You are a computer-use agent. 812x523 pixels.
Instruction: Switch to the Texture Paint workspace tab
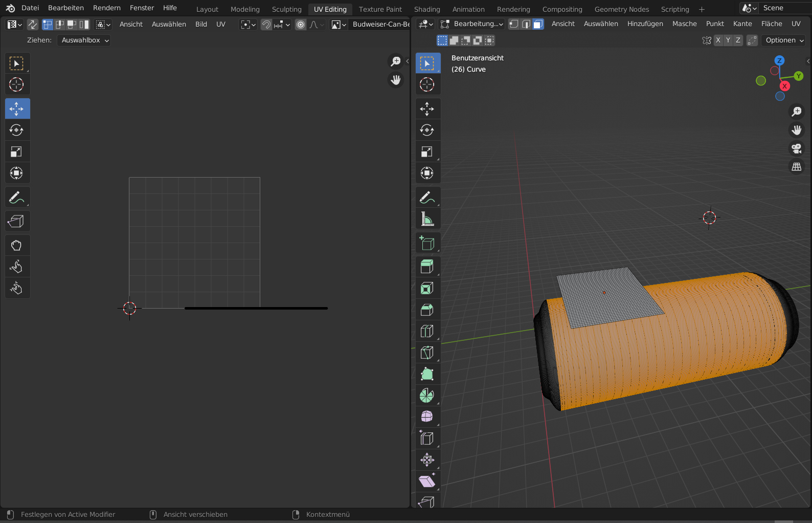380,9
